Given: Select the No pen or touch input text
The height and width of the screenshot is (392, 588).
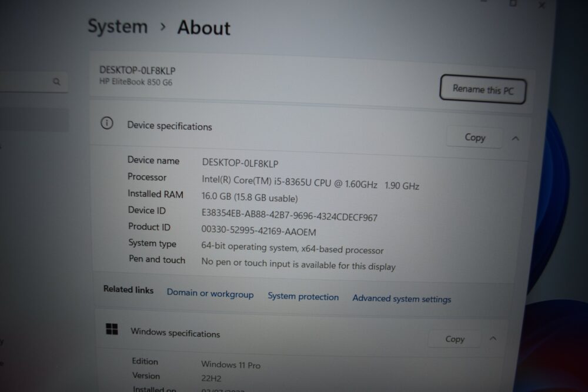Looking at the screenshot, I should [x=298, y=264].
